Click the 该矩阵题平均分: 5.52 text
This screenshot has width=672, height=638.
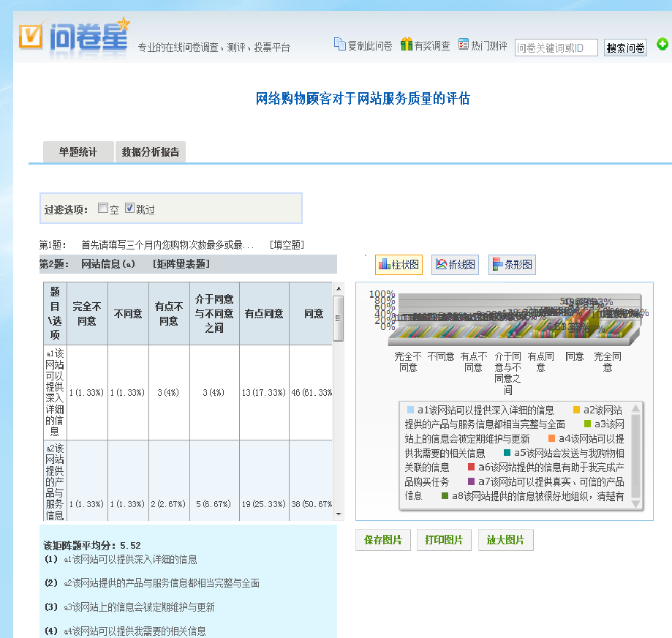[x=91, y=545]
